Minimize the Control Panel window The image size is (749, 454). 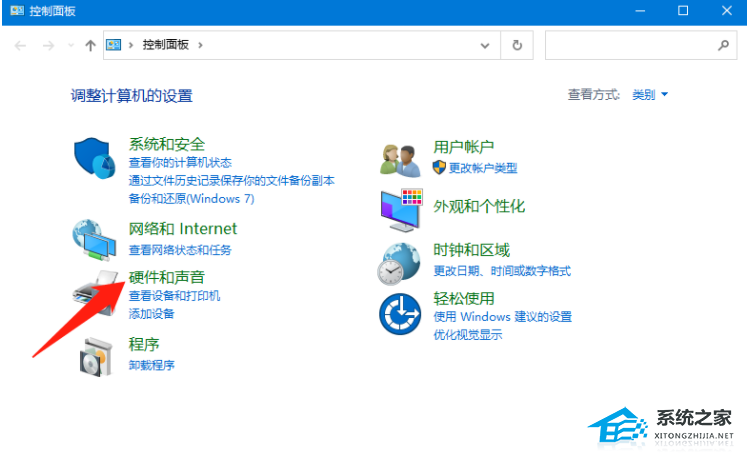pyautogui.click(x=640, y=11)
